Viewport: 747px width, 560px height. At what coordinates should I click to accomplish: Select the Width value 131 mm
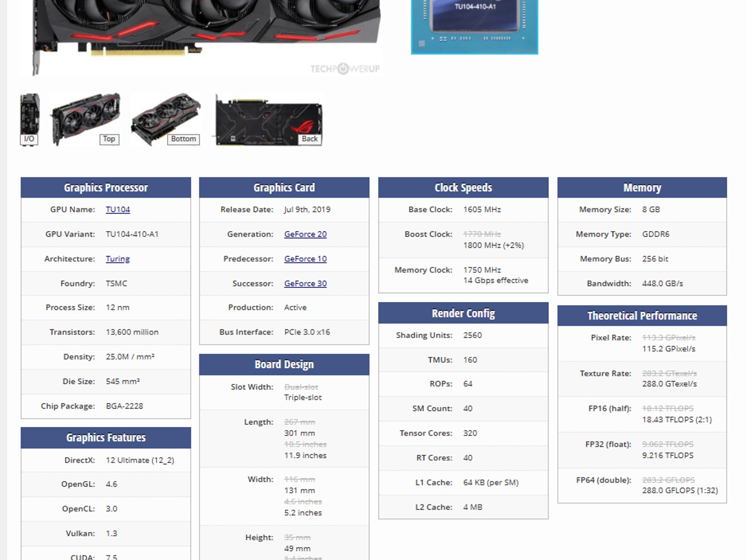(299, 490)
